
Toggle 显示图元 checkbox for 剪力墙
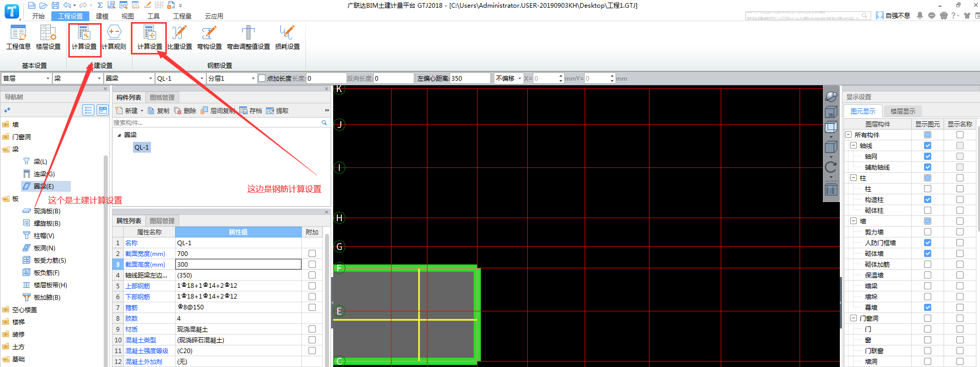[x=928, y=232]
